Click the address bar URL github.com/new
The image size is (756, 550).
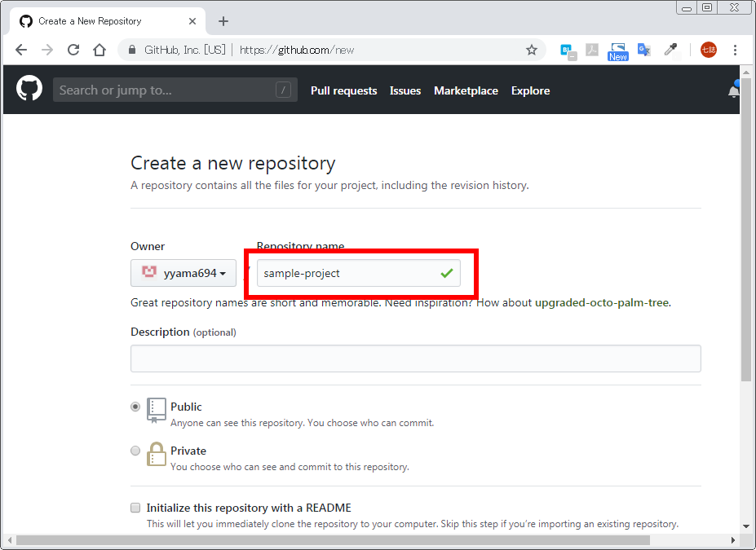[x=297, y=50]
